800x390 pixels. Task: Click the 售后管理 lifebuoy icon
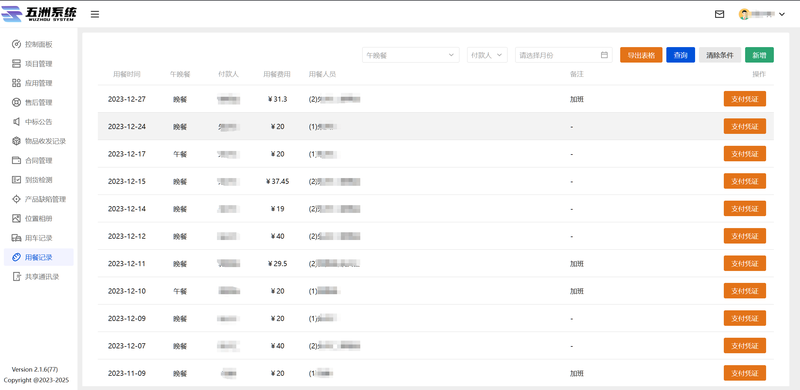[x=16, y=102]
